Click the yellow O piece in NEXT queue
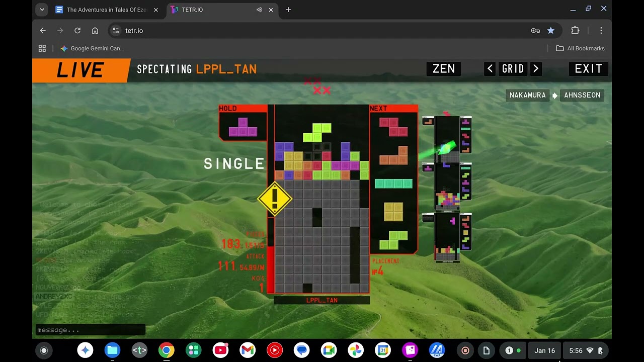Image resolution: width=644 pixels, height=362 pixels. 393,212
